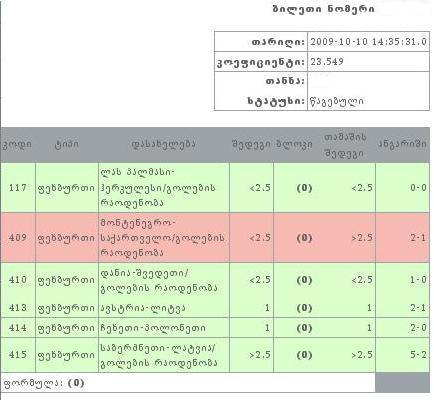Click the ბლოკი column header

coord(295,145)
